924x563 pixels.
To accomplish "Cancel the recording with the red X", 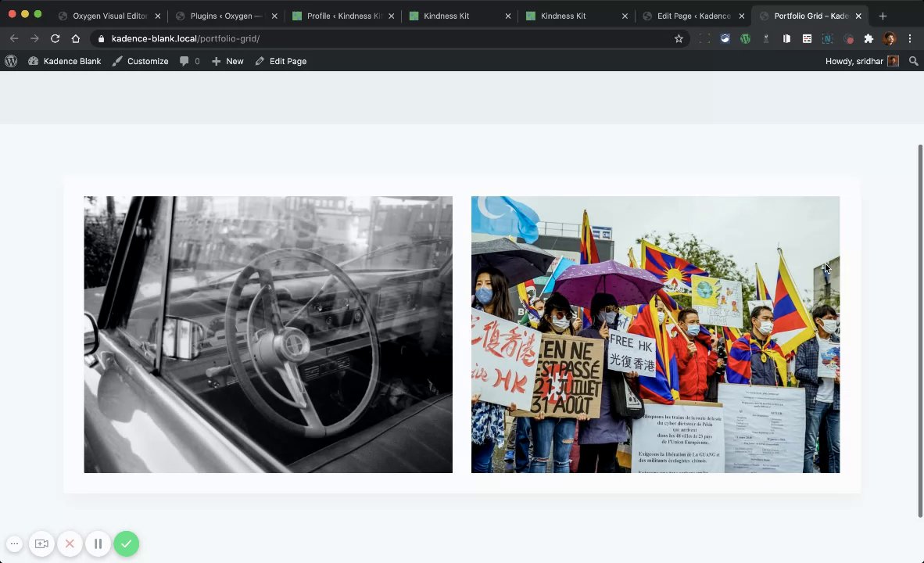I will click(70, 543).
